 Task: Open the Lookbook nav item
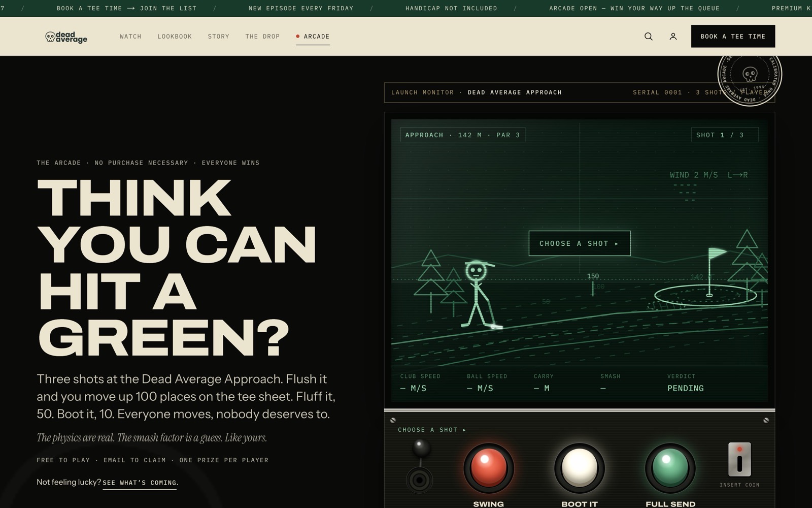(x=175, y=37)
